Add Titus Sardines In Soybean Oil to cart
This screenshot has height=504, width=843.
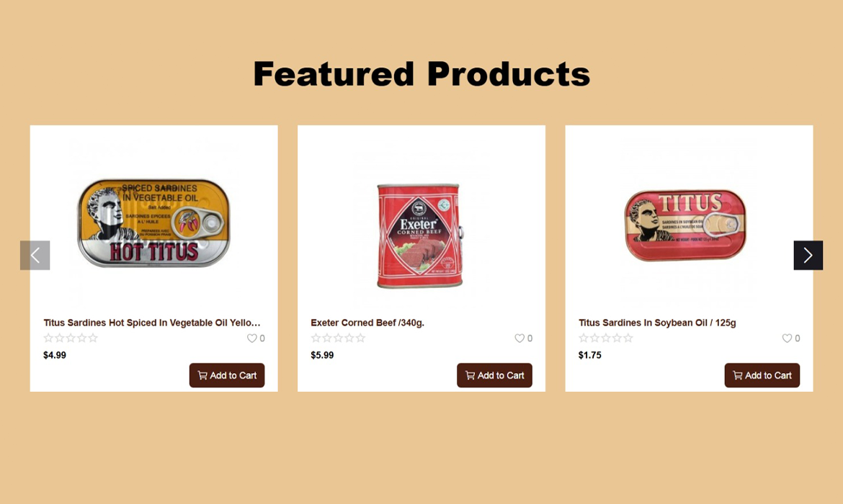762,375
